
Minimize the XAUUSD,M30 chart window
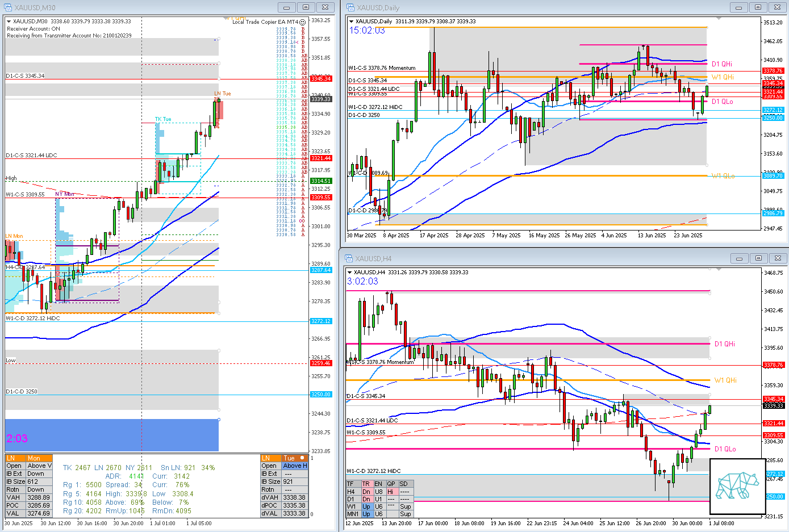pyautogui.click(x=287, y=7)
